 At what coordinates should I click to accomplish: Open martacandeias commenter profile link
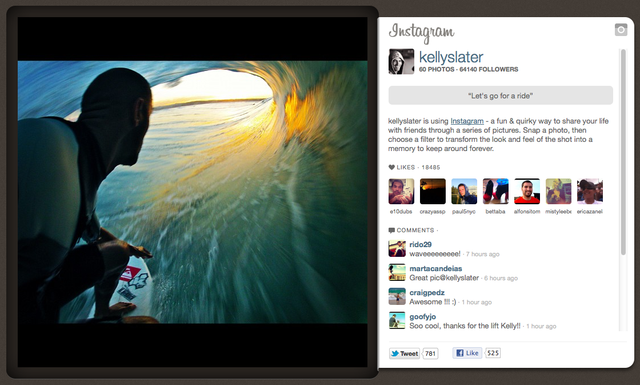436,269
